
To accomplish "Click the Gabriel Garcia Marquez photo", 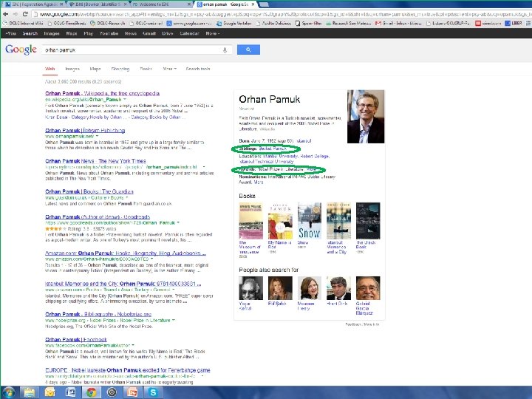I will (x=368, y=288).
